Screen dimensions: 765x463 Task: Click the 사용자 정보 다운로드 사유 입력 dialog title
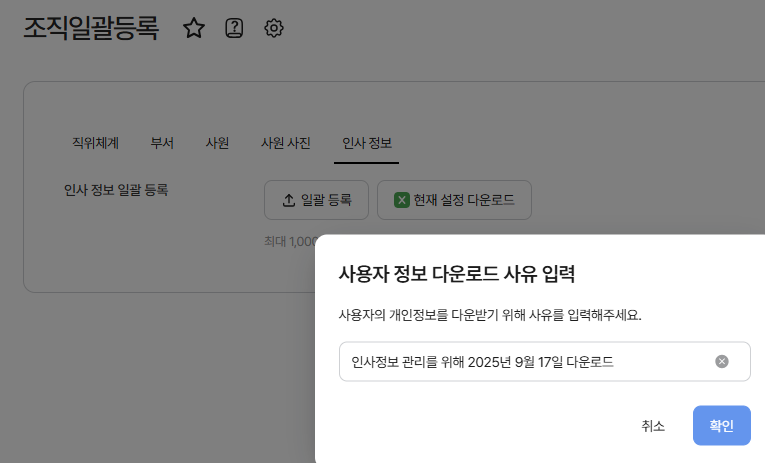tap(457, 274)
